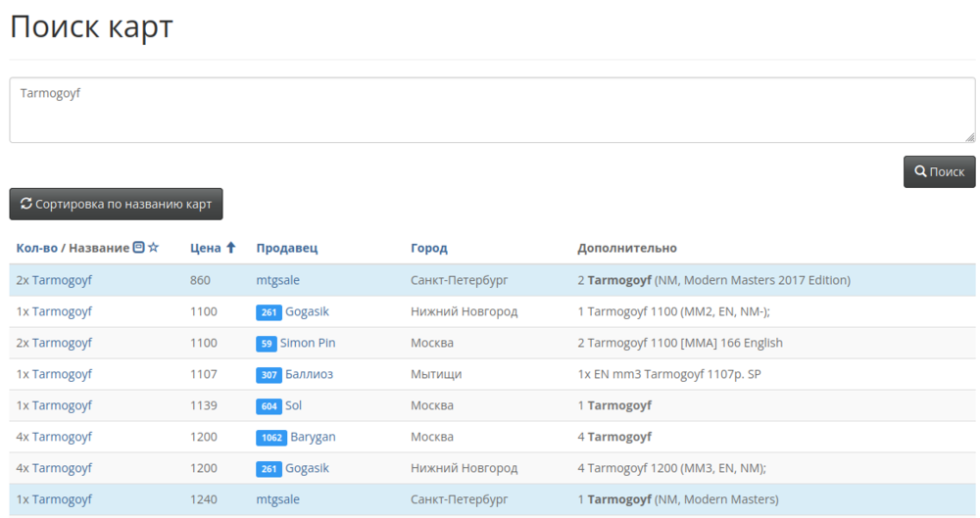The image size is (980, 518).
Task: Click the refresh icon on the sorting button
Action: click(x=26, y=204)
